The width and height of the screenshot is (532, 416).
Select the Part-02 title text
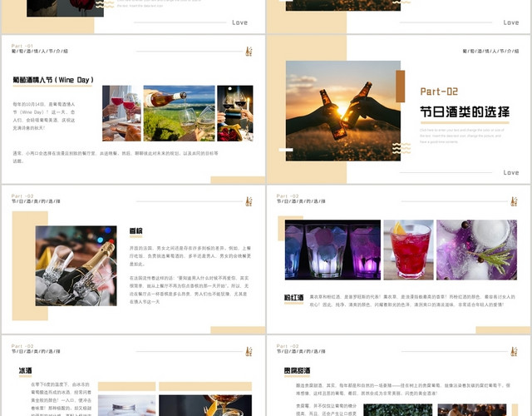(439, 92)
